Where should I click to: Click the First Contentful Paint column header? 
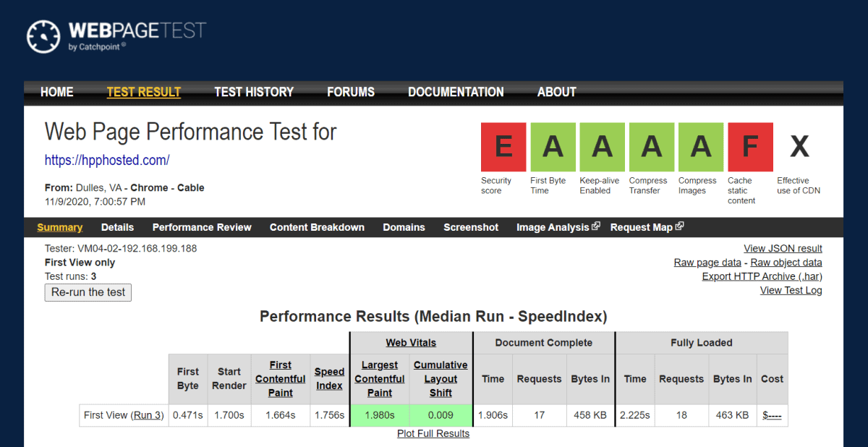tap(281, 379)
